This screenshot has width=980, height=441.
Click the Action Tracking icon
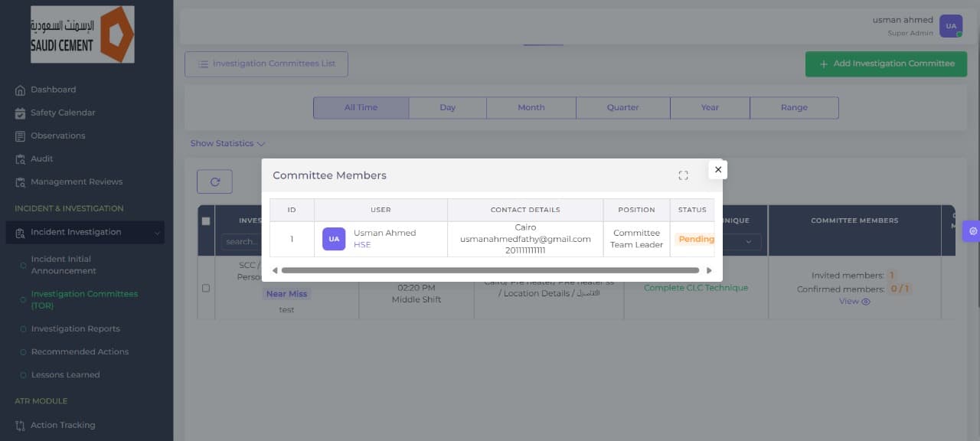[x=21, y=425]
